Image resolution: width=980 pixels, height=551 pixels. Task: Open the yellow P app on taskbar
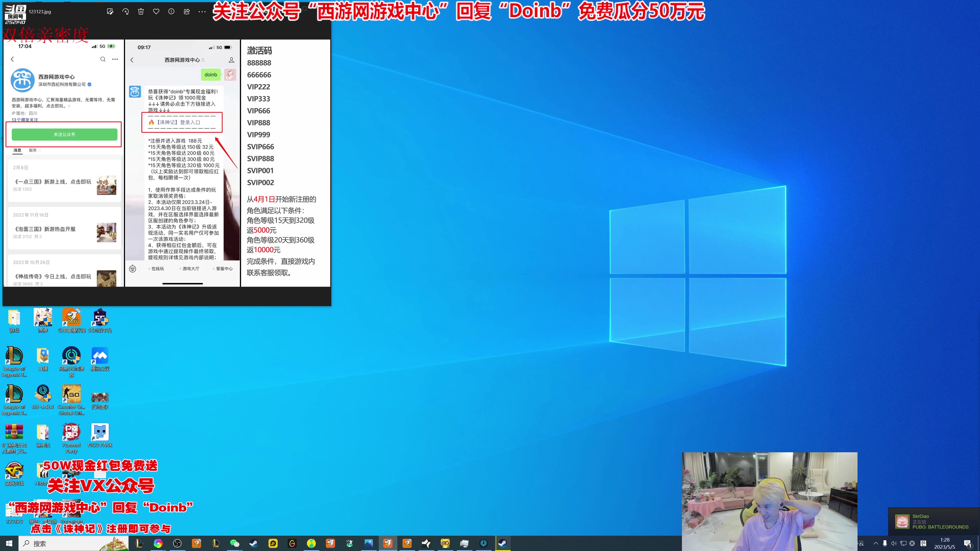point(273,543)
